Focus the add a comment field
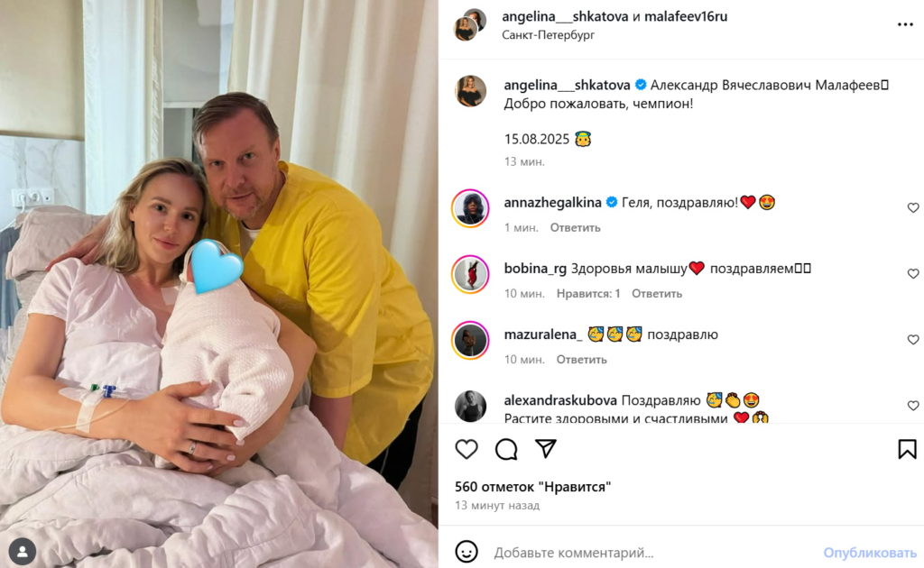 coord(654,553)
